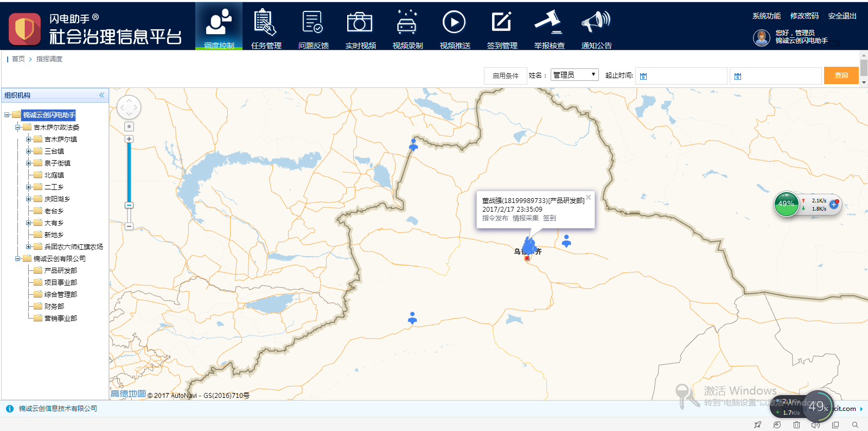Click 修改密码 in the top menu
This screenshot has height=431, width=868.
(x=804, y=16)
